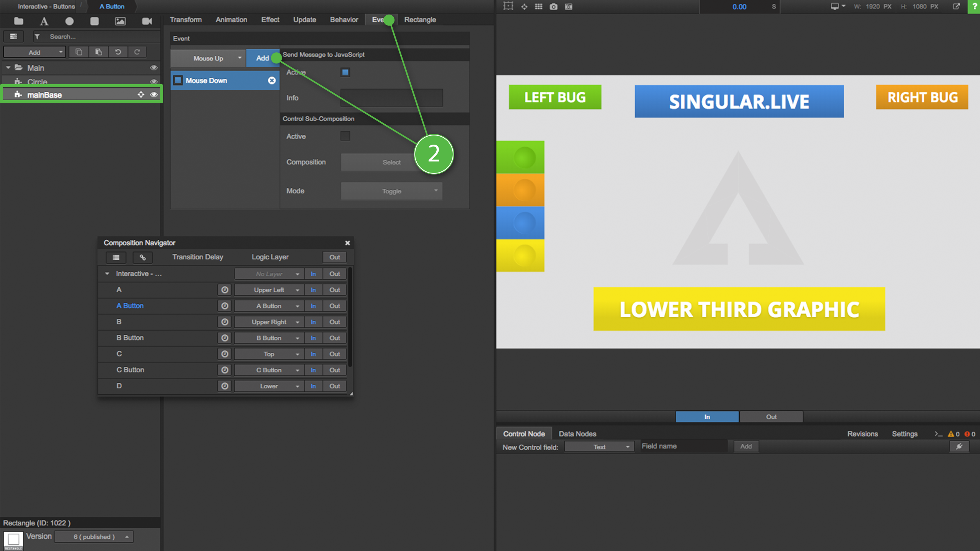The width and height of the screenshot is (980, 551).
Task: Toggle the grid overlay icon
Action: point(538,6)
